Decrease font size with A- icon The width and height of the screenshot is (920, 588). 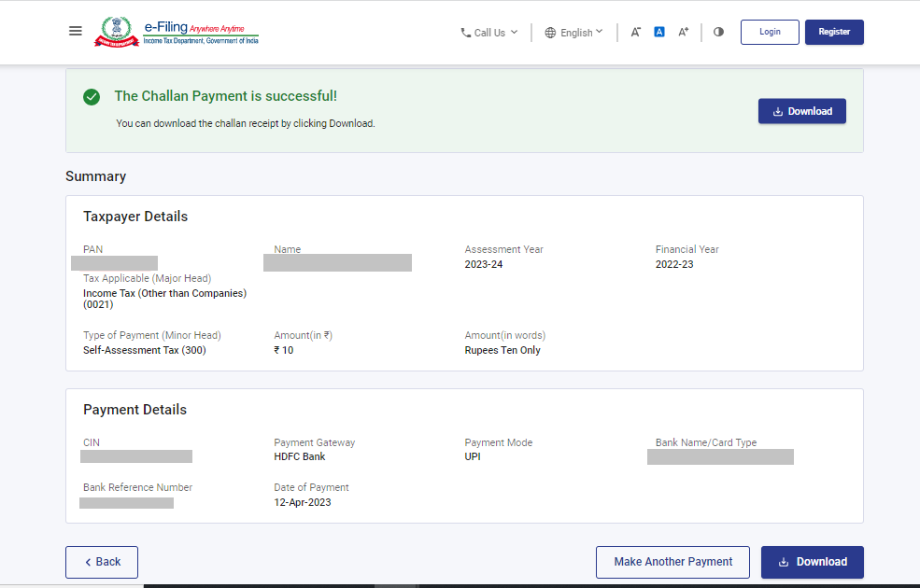635,32
